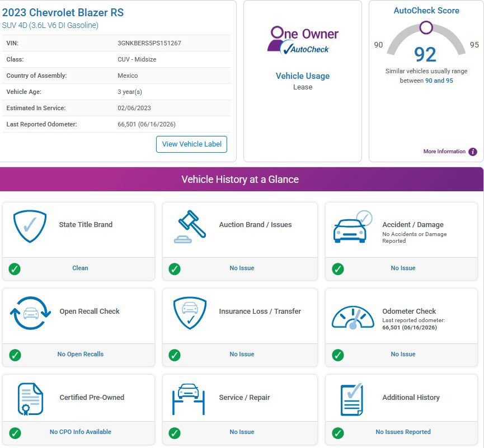Click the No CPO Info Available link
The image size is (484, 448).
tap(80, 432)
